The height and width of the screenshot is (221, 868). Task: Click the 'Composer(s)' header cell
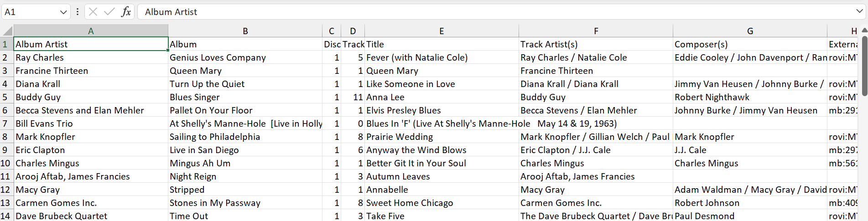coord(701,44)
